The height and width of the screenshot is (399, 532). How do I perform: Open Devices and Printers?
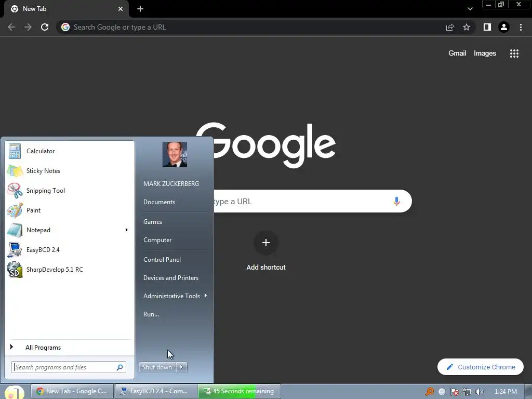170,278
